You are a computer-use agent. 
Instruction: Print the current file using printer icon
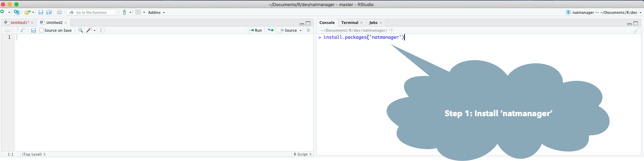coord(60,12)
